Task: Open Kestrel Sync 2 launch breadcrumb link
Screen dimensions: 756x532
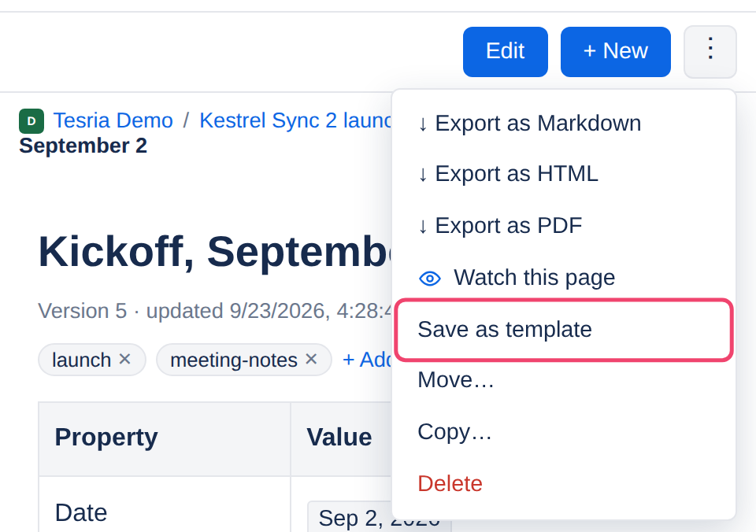Action: pyautogui.click(x=295, y=120)
